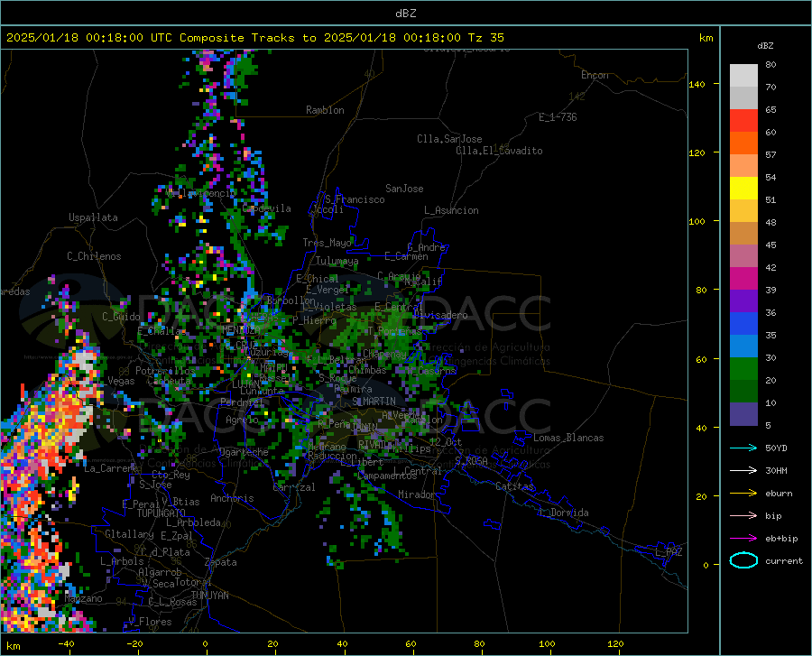Click the L_Dormida place label

pos(563,513)
